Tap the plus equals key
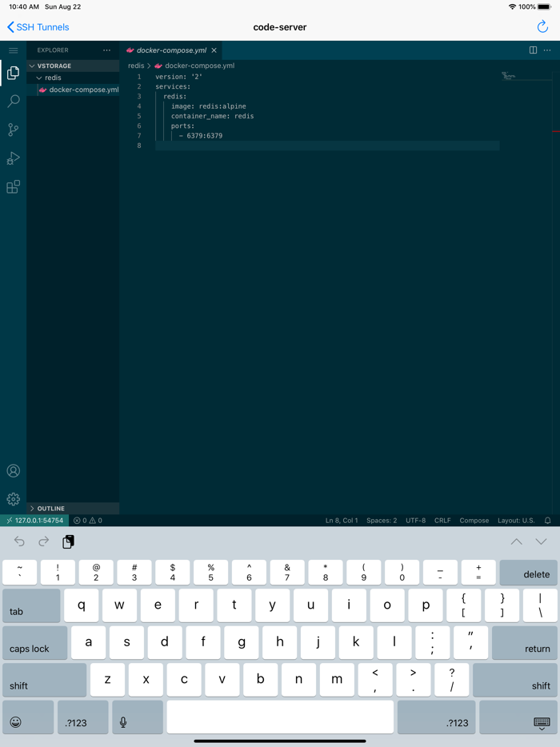The image size is (560, 747). pyautogui.click(x=478, y=572)
